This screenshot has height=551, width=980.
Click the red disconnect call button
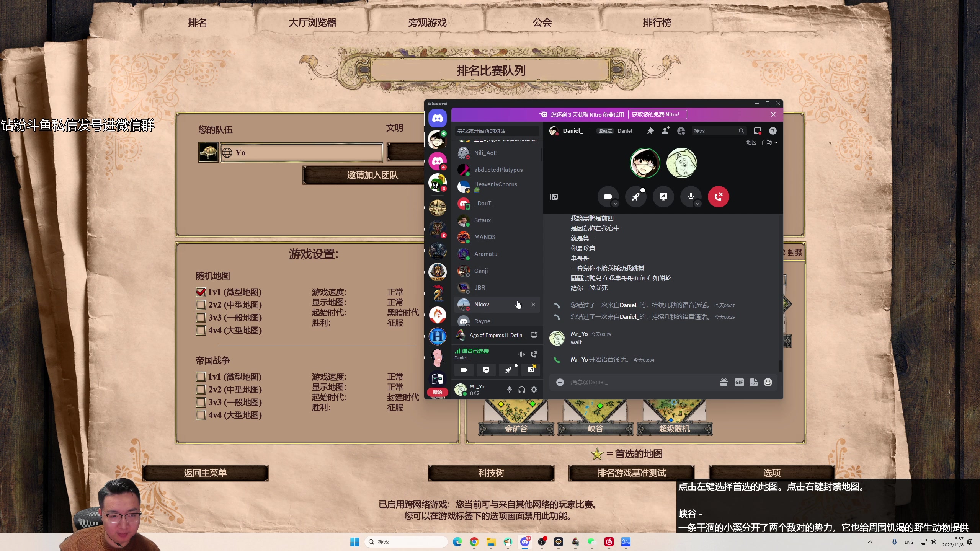pyautogui.click(x=718, y=197)
